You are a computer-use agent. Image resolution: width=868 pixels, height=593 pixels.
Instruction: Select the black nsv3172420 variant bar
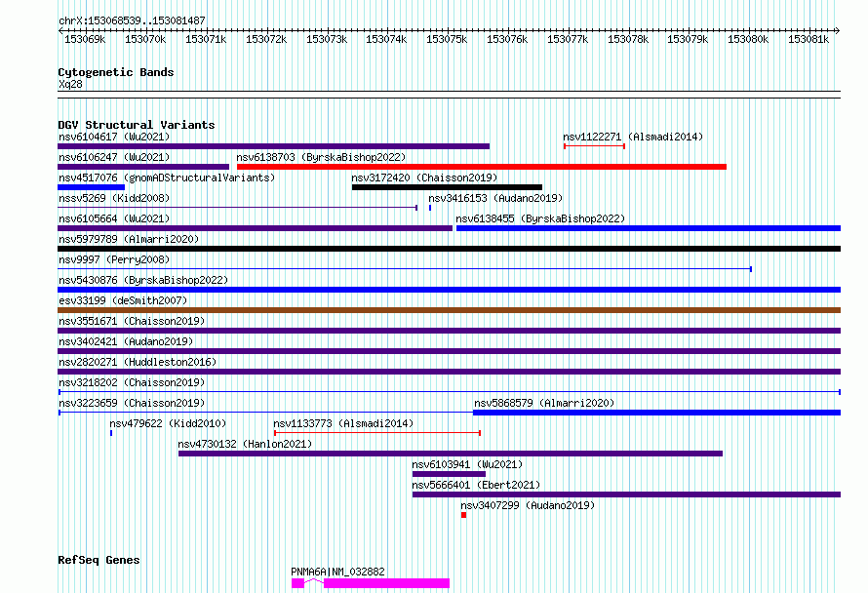[x=447, y=187]
